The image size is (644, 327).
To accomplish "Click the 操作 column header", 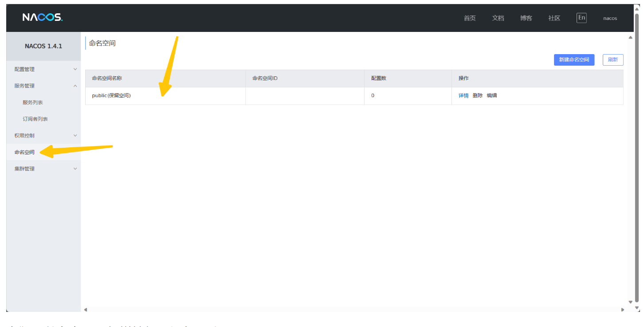I will pos(538,78).
